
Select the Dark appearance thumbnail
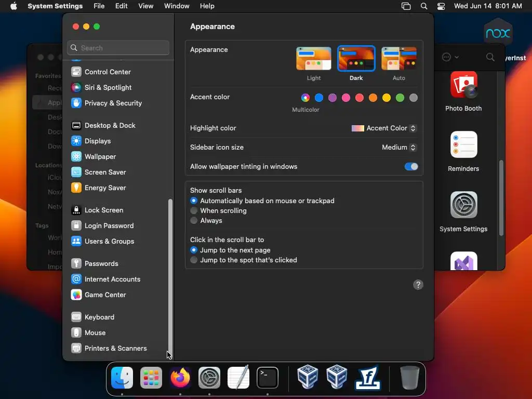(356, 58)
